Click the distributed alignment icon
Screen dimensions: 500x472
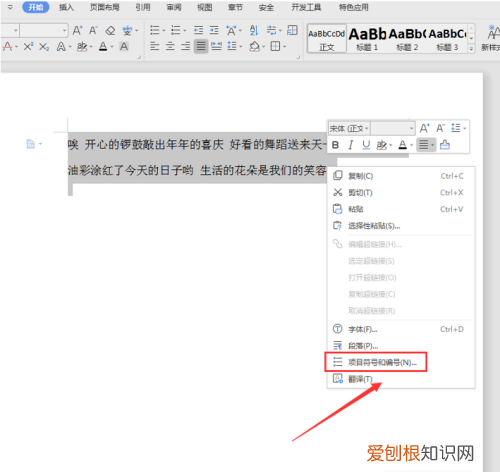click(x=216, y=46)
